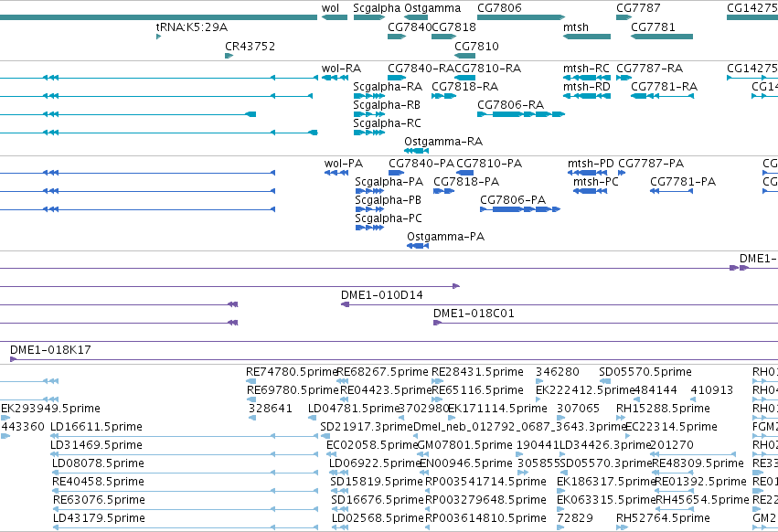
Task: Select the wol gene feature bar
Action: (335, 17)
